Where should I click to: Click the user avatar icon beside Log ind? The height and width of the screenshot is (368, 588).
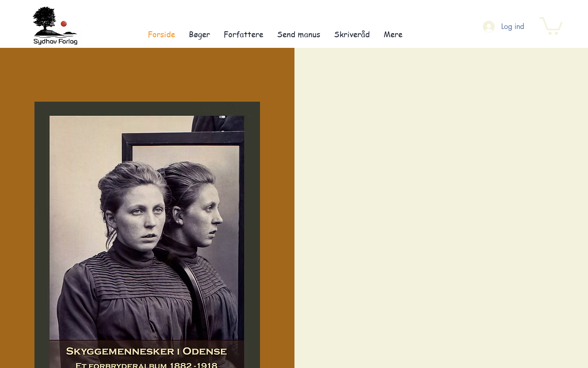[x=489, y=27]
